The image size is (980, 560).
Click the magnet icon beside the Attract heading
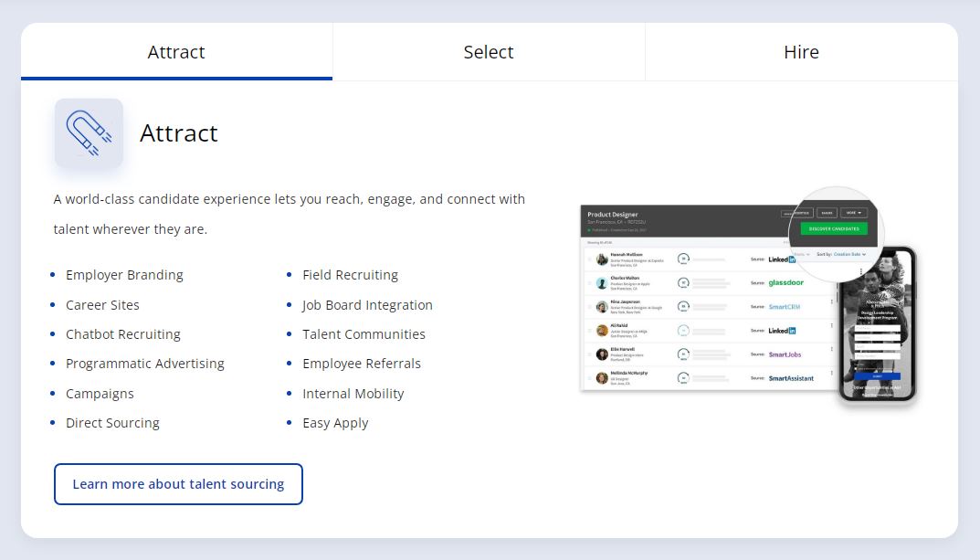(x=89, y=133)
